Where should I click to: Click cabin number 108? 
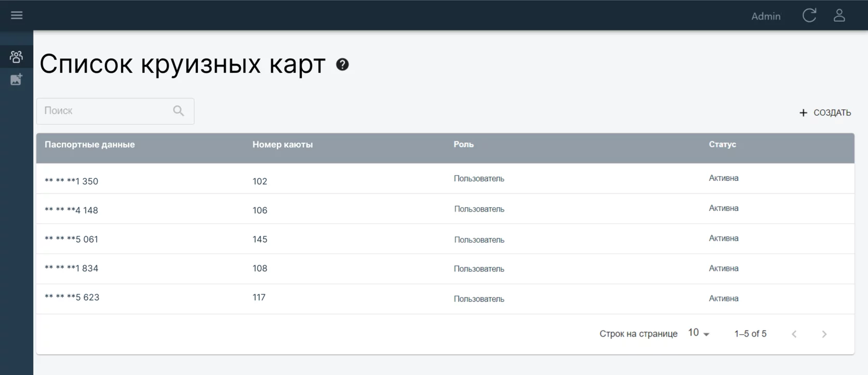pyautogui.click(x=260, y=268)
